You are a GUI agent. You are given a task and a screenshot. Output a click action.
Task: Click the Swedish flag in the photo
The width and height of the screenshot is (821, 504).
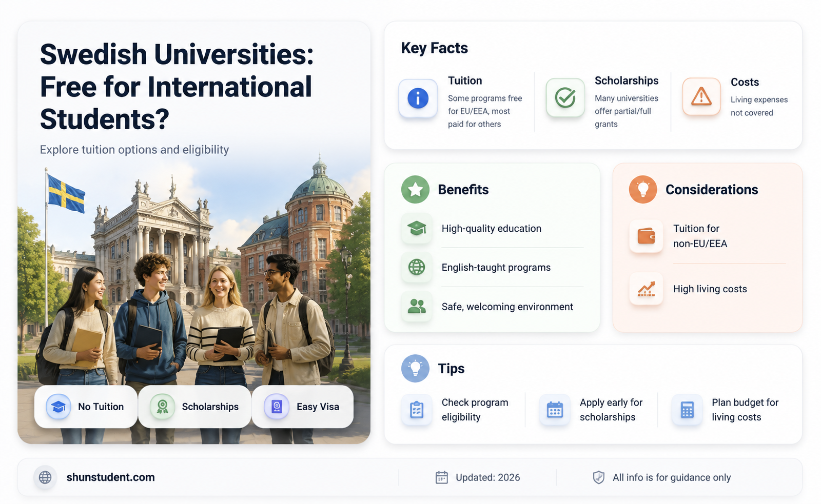(x=66, y=193)
